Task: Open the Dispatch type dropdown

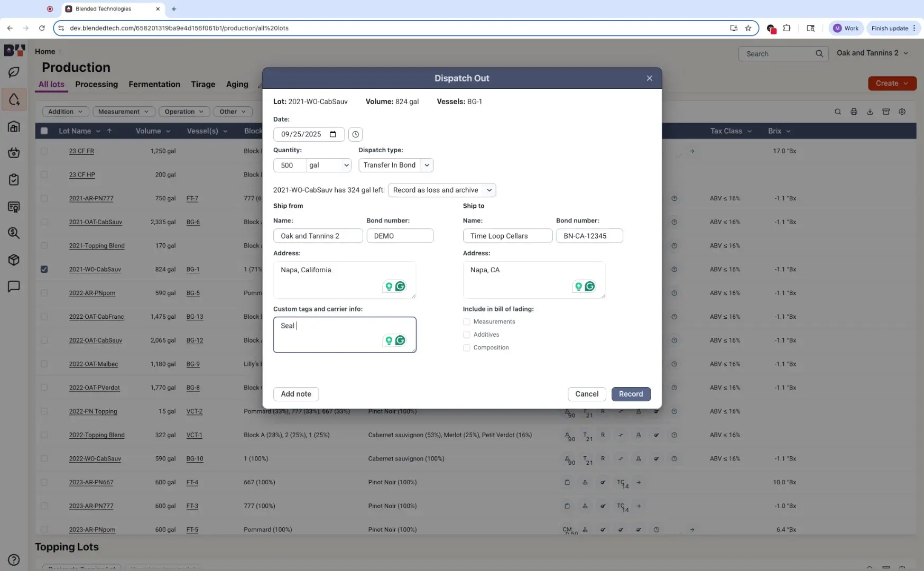Action: (396, 165)
